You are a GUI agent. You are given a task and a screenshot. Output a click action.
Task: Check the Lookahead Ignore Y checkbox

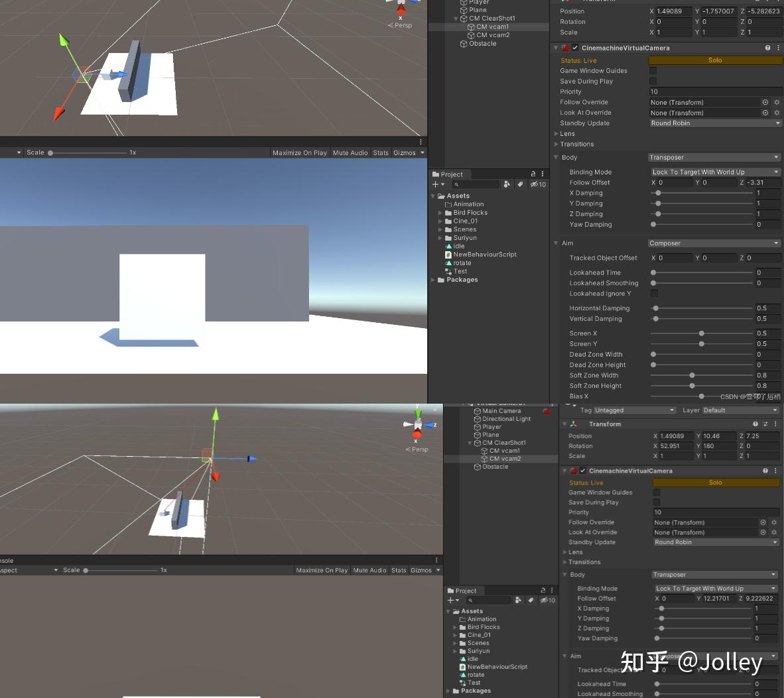[654, 294]
